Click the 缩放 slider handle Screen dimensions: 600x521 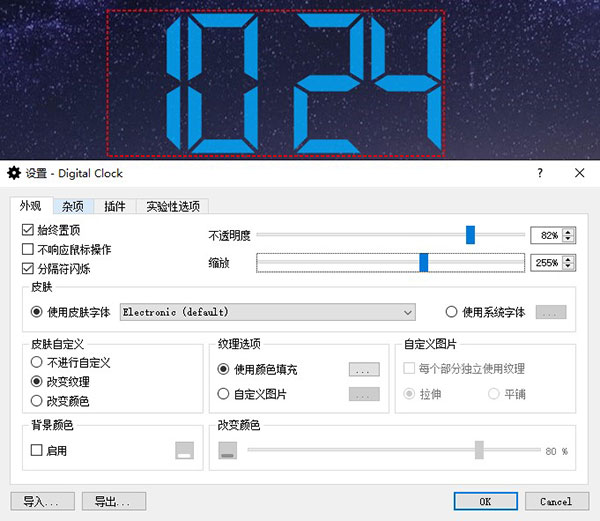click(x=424, y=262)
